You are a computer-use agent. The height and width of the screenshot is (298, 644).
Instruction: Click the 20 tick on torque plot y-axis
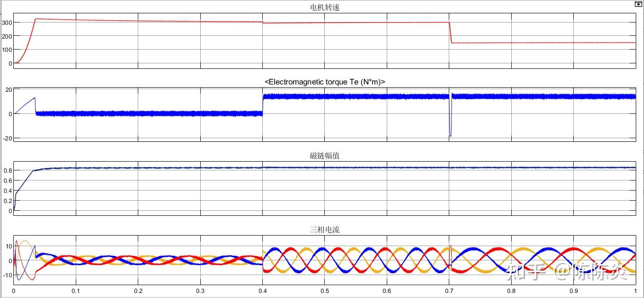(x=8, y=90)
